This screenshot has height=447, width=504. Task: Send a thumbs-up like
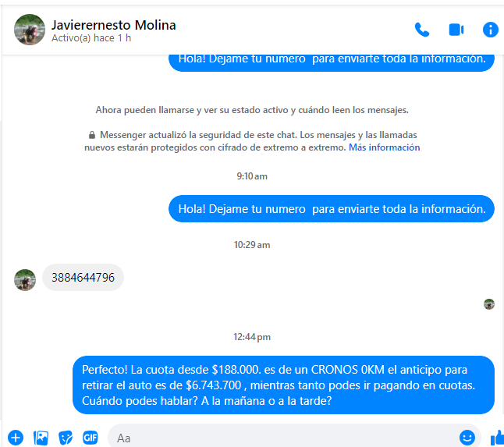coord(497,438)
